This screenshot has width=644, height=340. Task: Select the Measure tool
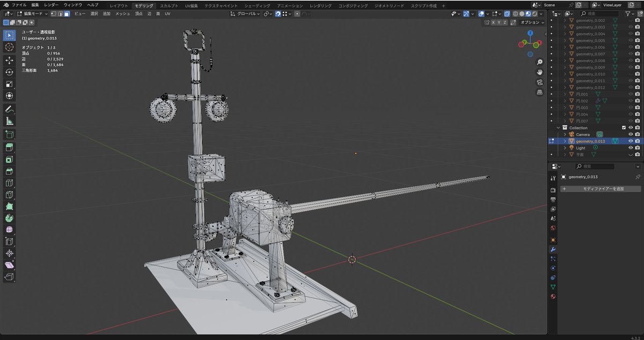[9, 122]
